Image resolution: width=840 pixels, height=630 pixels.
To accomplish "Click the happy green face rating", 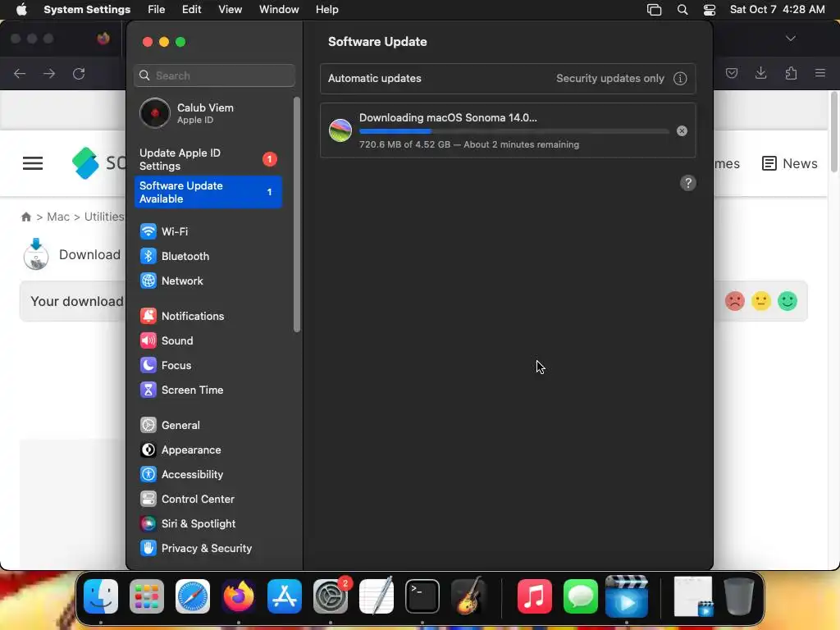I will click(787, 301).
